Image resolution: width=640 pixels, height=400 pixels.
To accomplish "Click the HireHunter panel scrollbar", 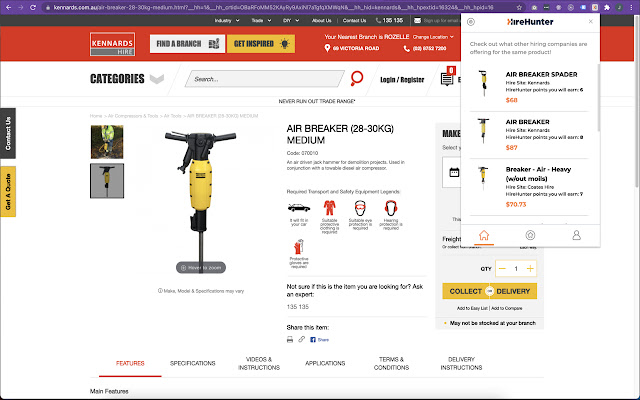I will click(598, 97).
